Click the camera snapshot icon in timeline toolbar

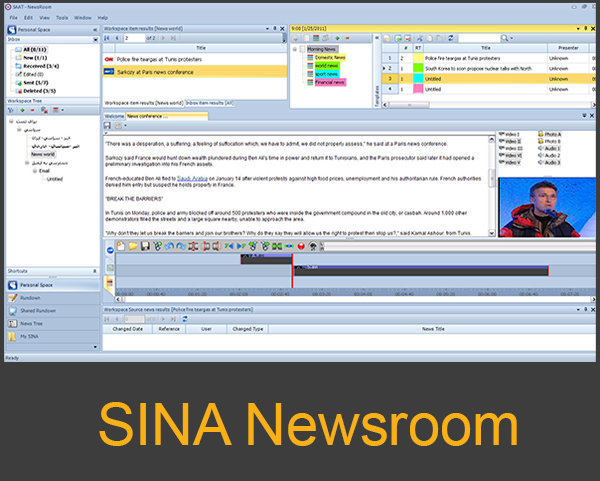tap(313, 246)
